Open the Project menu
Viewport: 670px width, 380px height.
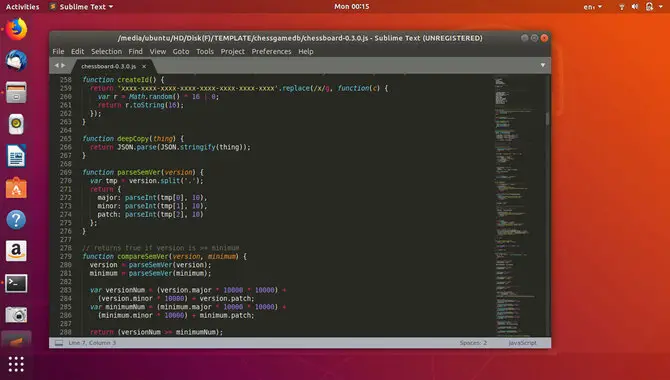click(x=232, y=51)
